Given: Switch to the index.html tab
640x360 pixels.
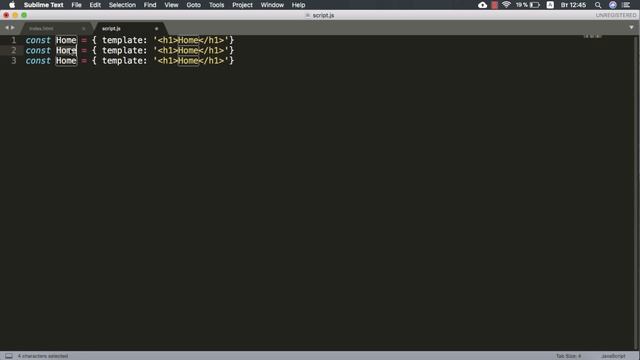Looking at the screenshot, I should click(41, 29).
